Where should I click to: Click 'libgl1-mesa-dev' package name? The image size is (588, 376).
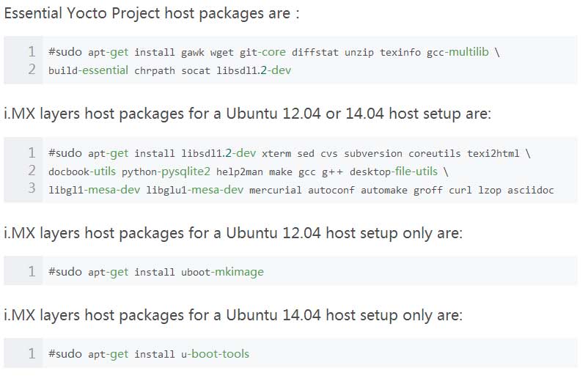click(x=94, y=190)
